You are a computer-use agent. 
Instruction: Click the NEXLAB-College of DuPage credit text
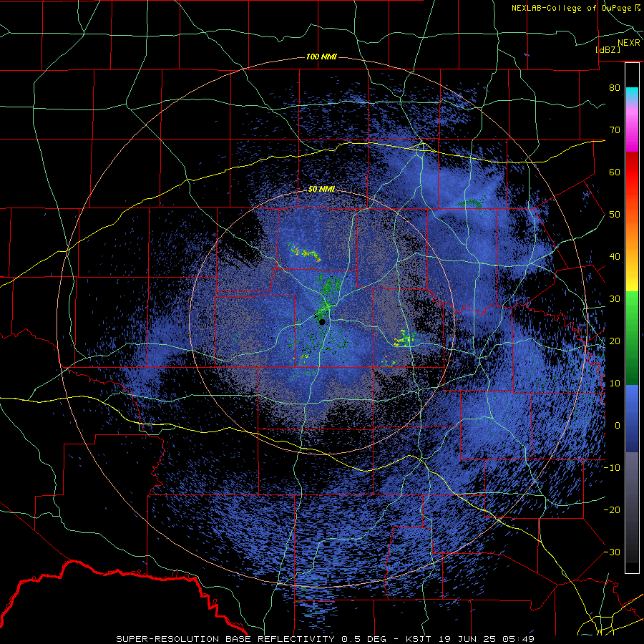click(x=575, y=8)
